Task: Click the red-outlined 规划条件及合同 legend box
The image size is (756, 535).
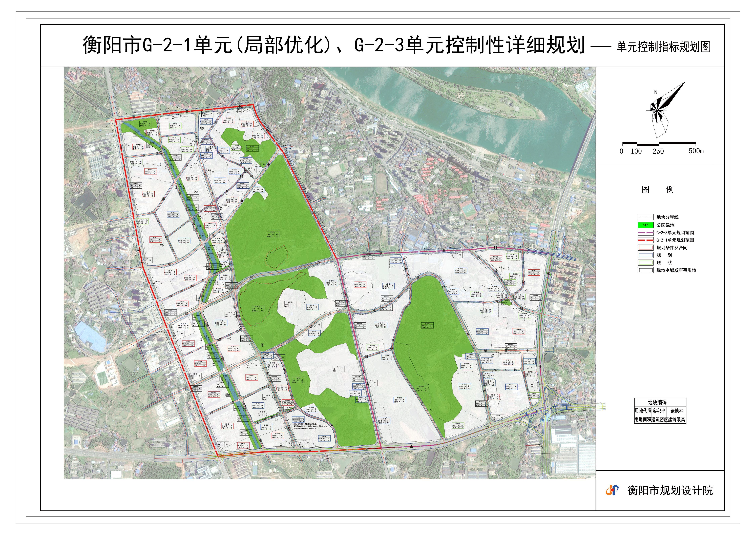Action: pyautogui.click(x=645, y=248)
